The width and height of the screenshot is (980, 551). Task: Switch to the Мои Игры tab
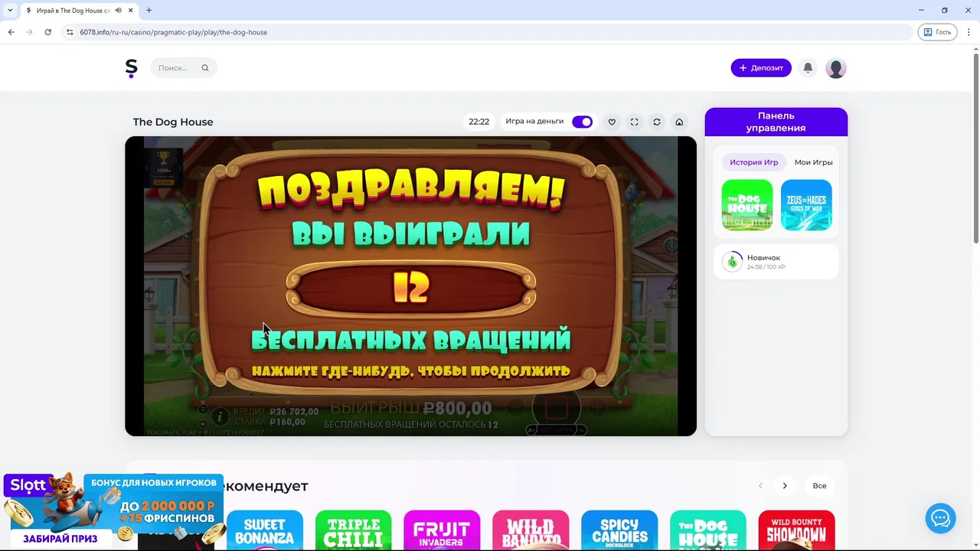click(x=813, y=162)
